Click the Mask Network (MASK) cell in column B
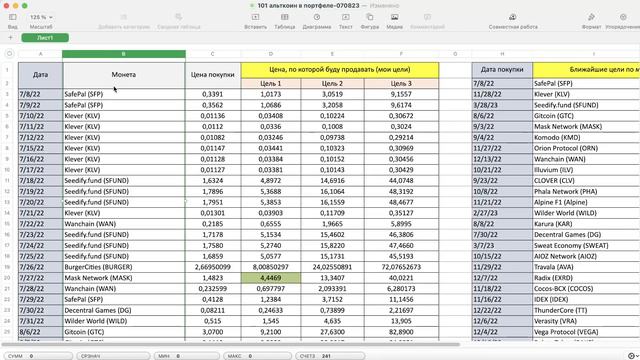Screen dimensions: 640x360 124,278
